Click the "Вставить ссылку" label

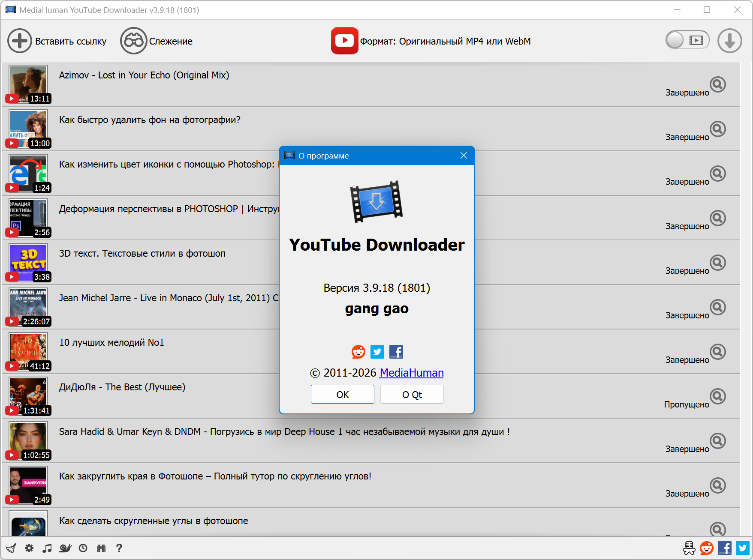(71, 41)
